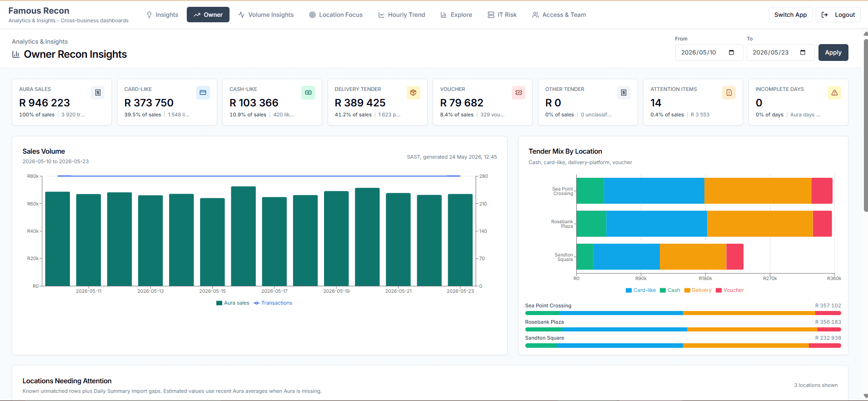Toggle Aura sales legend in Sales Volume
The image size is (868, 401).
[233, 303]
